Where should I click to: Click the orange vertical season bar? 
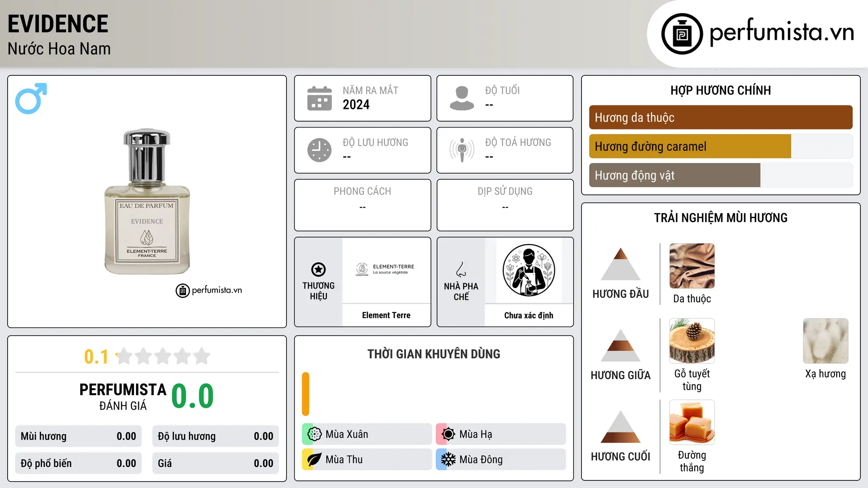pos(306,394)
